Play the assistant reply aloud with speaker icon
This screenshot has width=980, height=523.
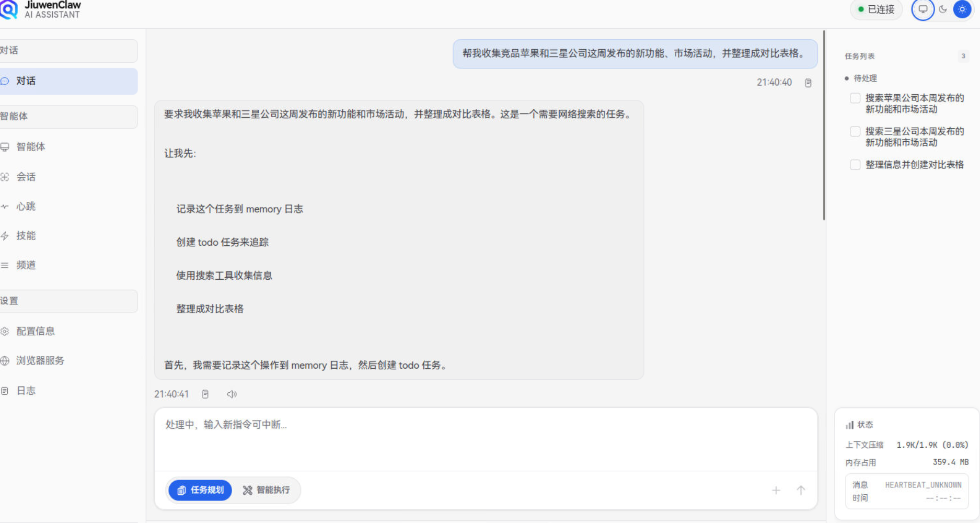pyautogui.click(x=232, y=394)
